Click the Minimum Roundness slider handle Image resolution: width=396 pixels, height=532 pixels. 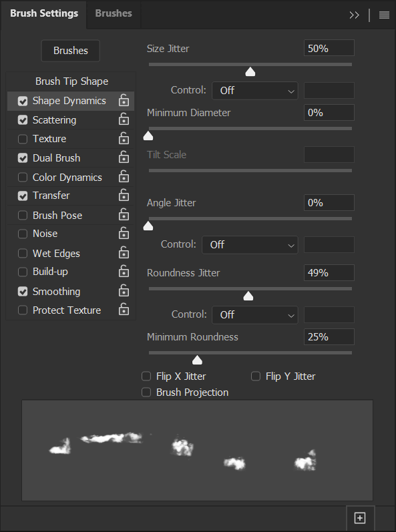tap(197, 360)
